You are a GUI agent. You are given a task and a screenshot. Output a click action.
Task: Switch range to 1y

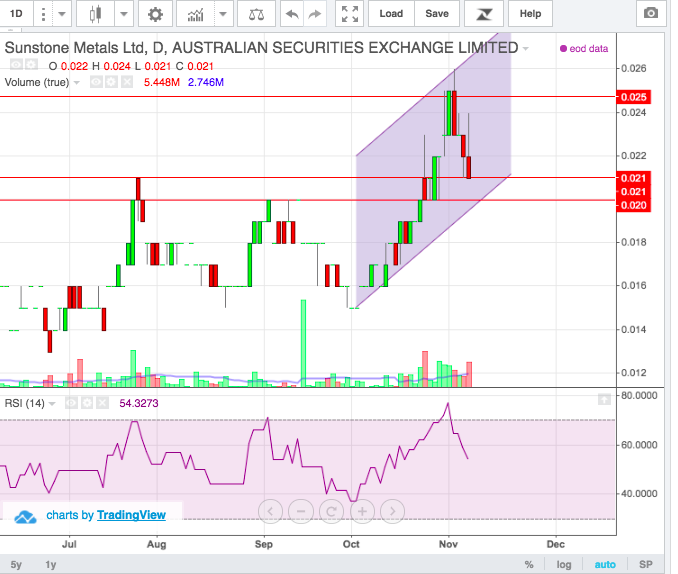point(51,564)
